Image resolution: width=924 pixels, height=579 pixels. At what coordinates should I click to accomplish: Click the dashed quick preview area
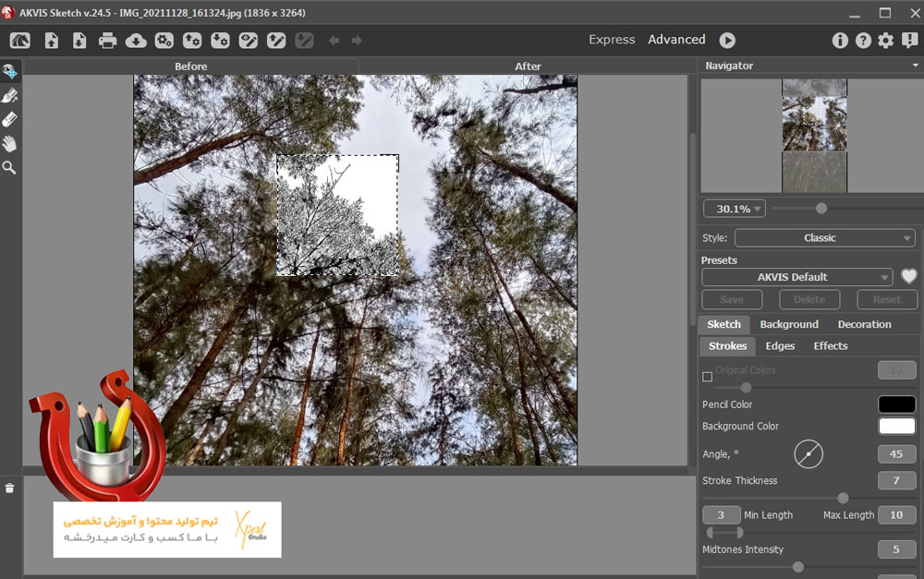pyautogui.click(x=337, y=215)
